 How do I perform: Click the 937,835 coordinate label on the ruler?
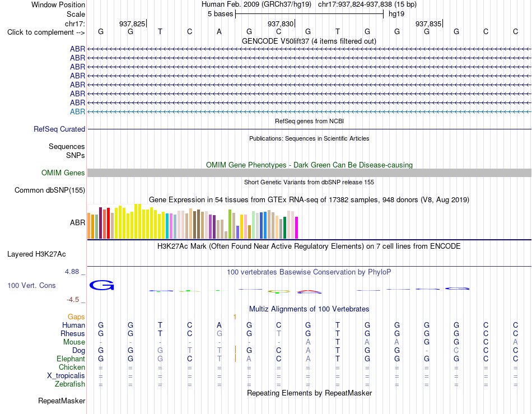[x=428, y=24]
